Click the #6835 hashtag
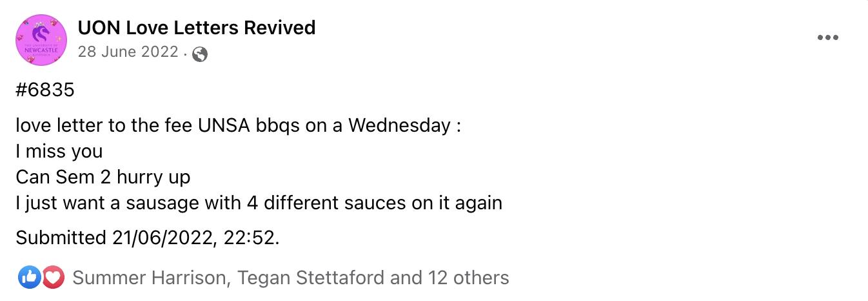 click(x=45, y=90)
